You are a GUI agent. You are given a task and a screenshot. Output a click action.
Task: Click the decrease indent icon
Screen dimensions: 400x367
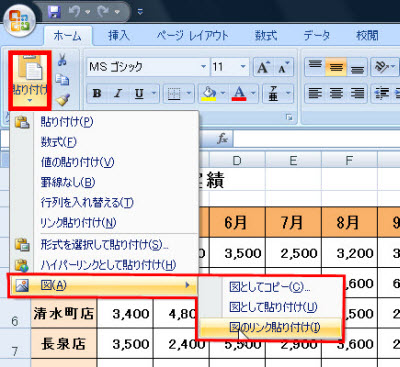(x=382, y=93)
